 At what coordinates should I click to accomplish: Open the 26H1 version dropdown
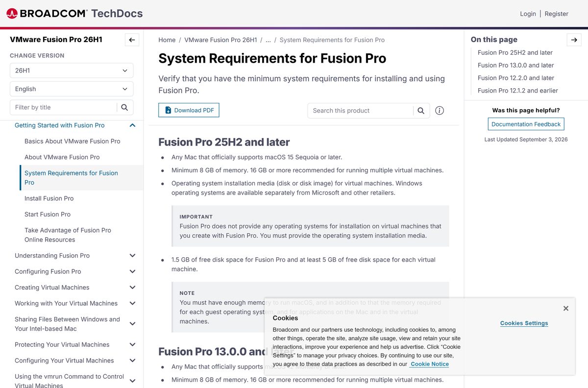click(72, 71)
